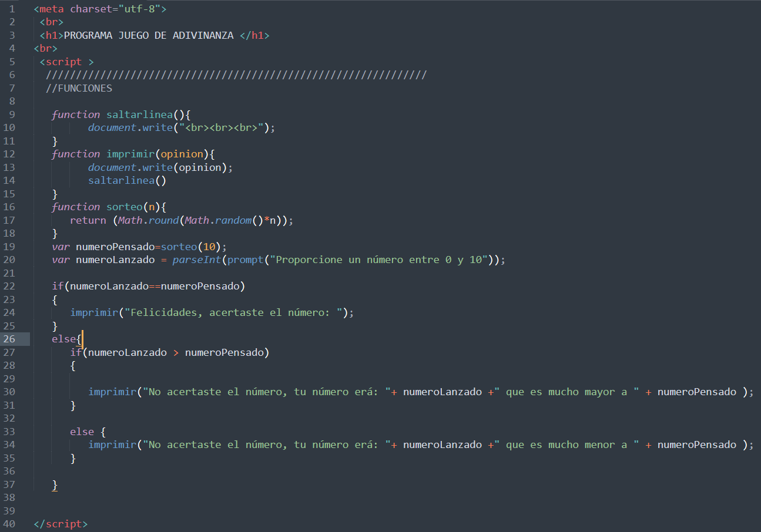Click the function name 'imprimir' on line 12

(x=130, y=154)
